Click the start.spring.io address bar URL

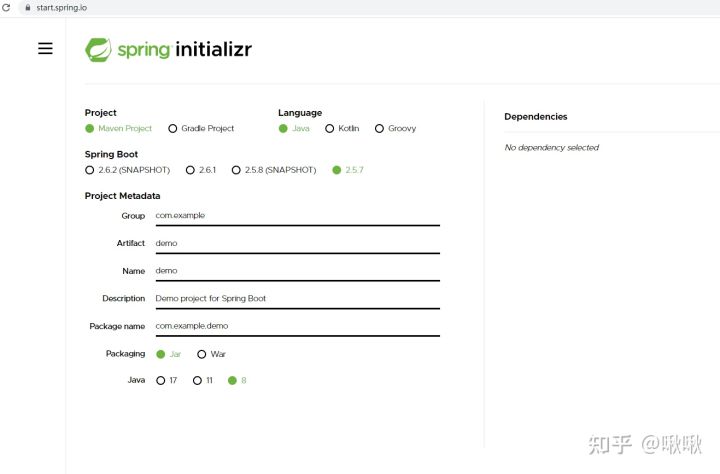coord(62,7)
